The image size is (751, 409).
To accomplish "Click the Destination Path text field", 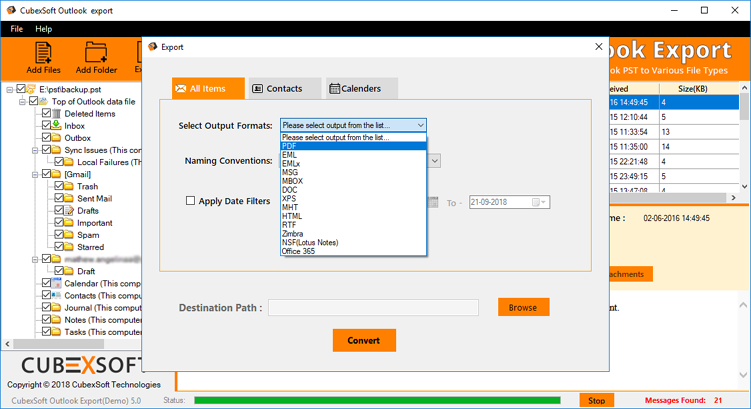I will (x=373, y=308).
